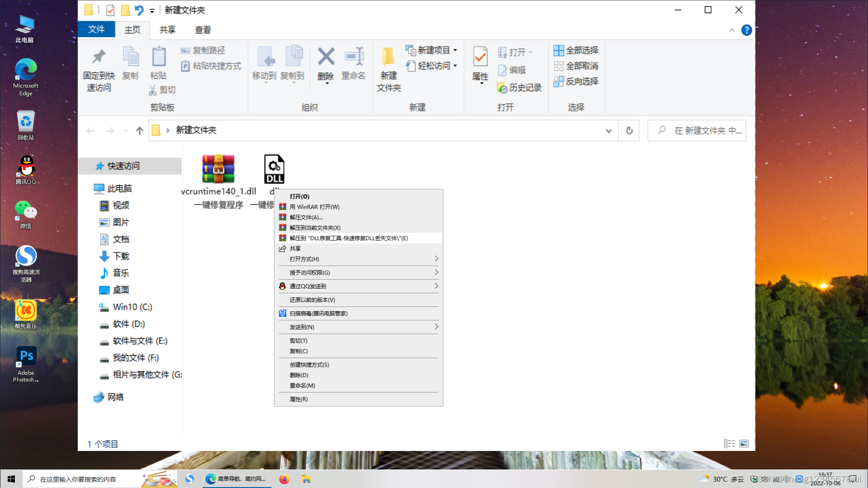This screenshot has height=488, width=868.
Task: Click the search box for this folder
Action: click(x=697, y=131)
